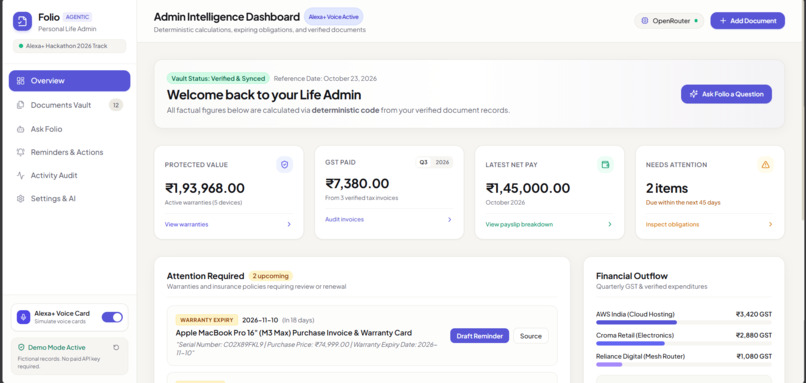Click the Ask Folio robot icon

pos(21,129)
